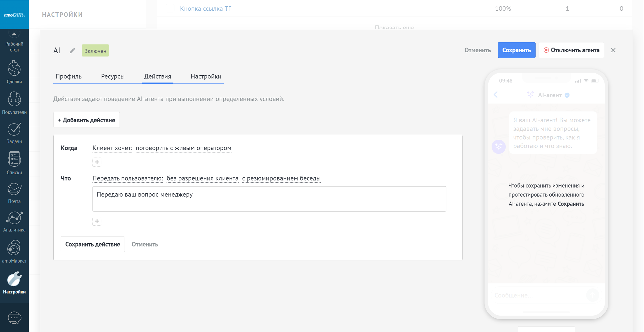Switch to the Ресурсы tab

tap(113, 76)
